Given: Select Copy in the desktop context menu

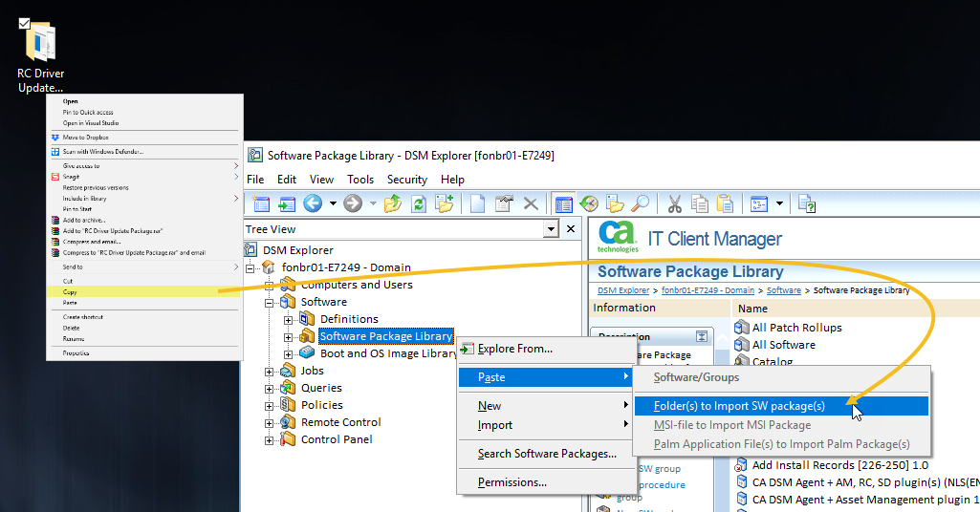Looking at the screenshot, I should [x=71, y=292].
